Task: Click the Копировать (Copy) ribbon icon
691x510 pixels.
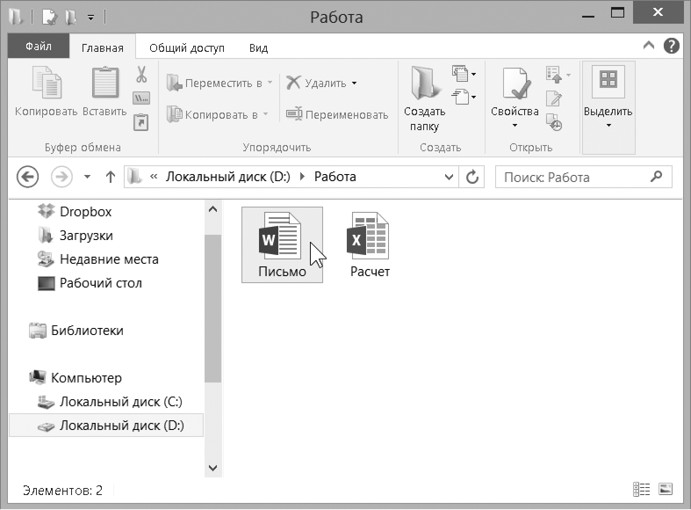Action: 46,84
